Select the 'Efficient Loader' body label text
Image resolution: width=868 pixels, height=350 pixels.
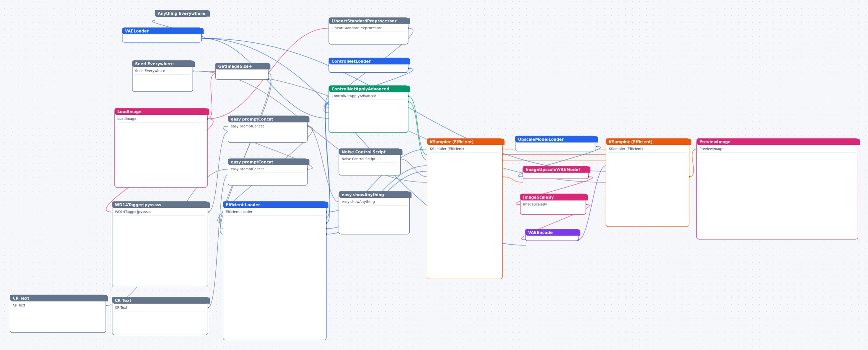tap(239, 212)
